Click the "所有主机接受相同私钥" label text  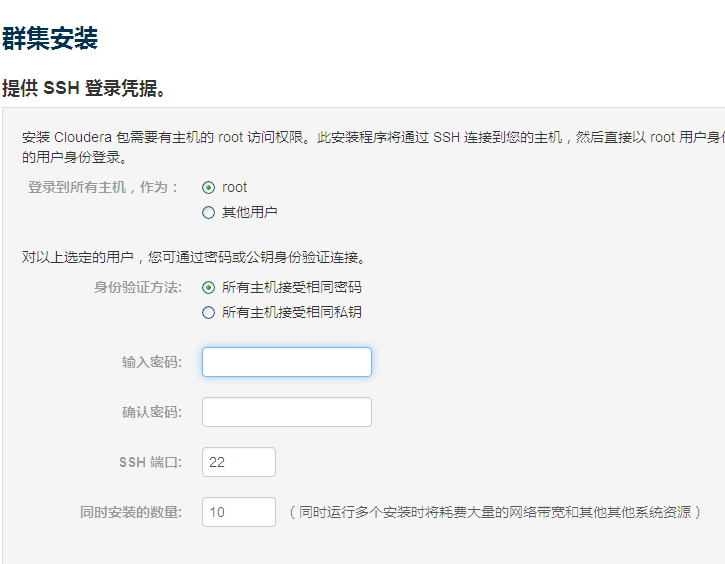[291, 312]
